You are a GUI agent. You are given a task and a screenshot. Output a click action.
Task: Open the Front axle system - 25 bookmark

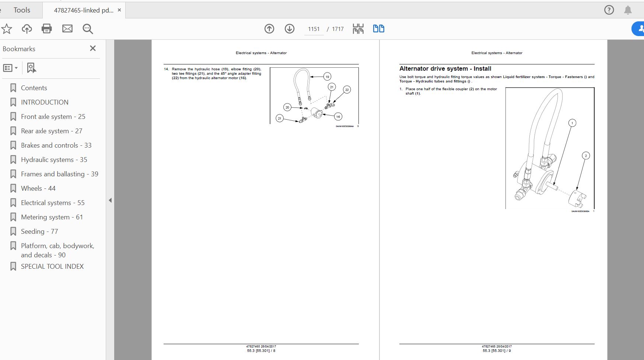click(x=53, y=116)
